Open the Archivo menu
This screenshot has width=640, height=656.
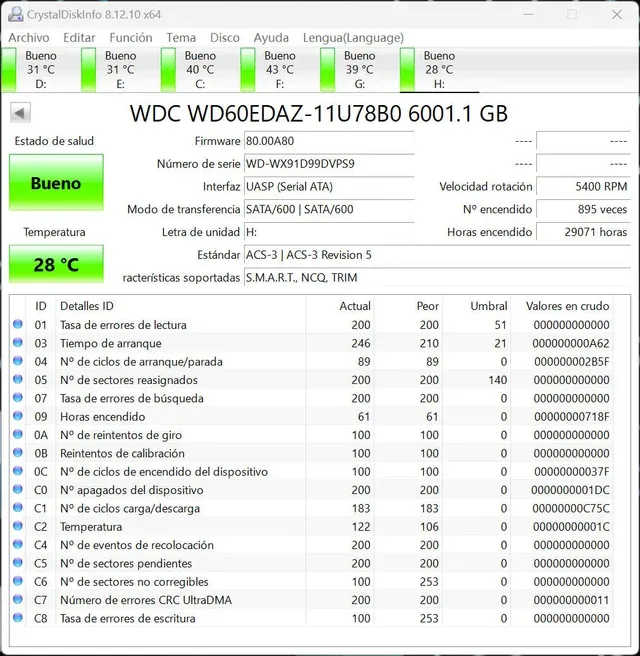tap(28, 38)
